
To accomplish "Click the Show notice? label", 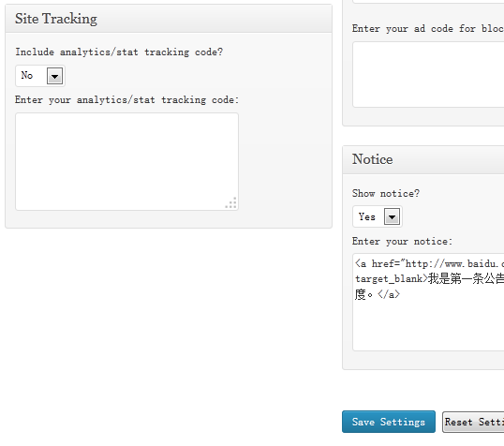I will tap(386, 194).
